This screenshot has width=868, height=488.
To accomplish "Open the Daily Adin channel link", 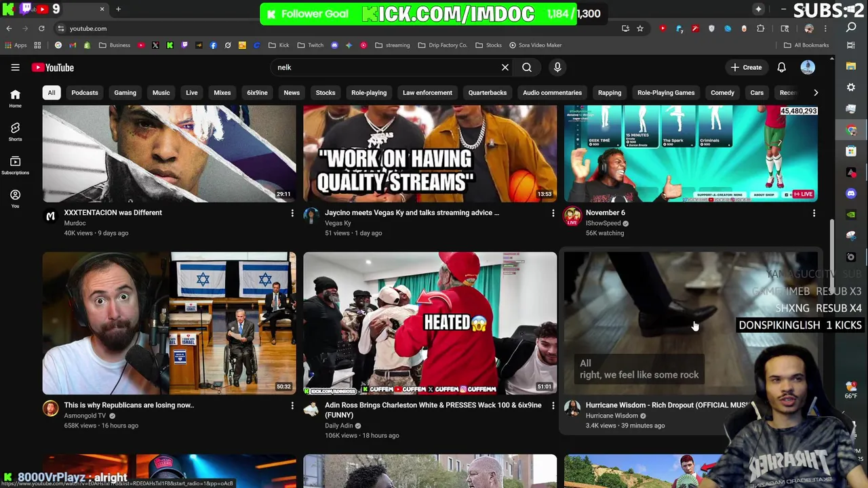I will 339,426.
